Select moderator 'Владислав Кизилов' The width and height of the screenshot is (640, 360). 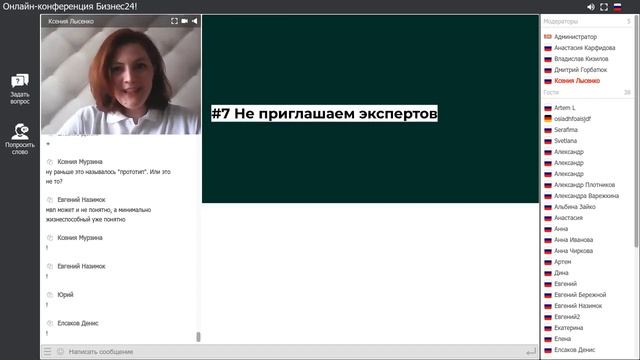[581, 59]
